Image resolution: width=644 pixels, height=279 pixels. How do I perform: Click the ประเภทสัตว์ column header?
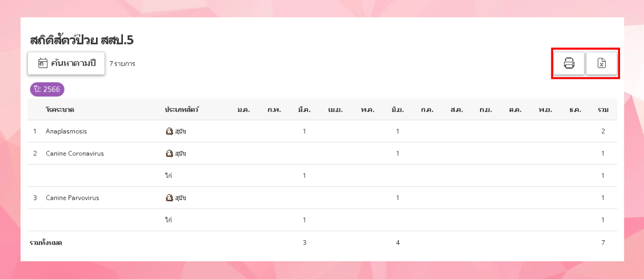coord(182,109)
